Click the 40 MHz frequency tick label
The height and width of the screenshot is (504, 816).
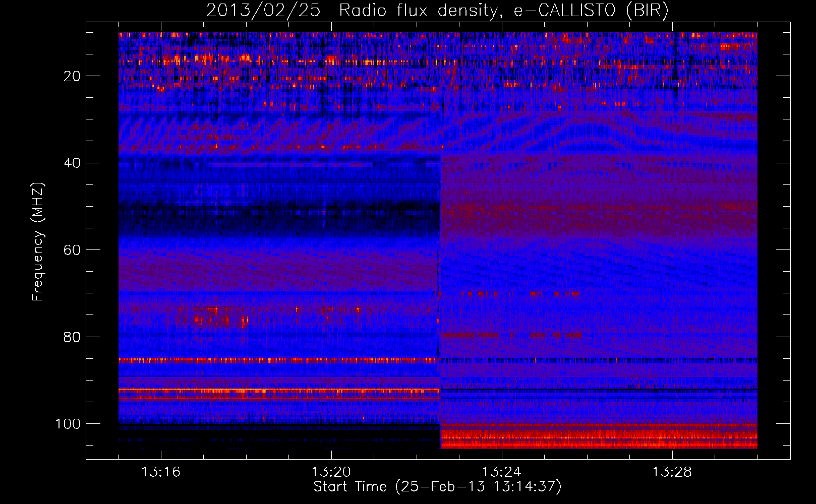pos(73,163)
